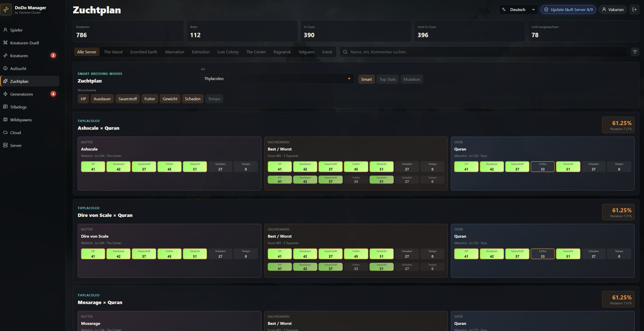644x331 pixels.
Task: Click Update läuft Server 8/9 button
Action: (x=568, y=9)
